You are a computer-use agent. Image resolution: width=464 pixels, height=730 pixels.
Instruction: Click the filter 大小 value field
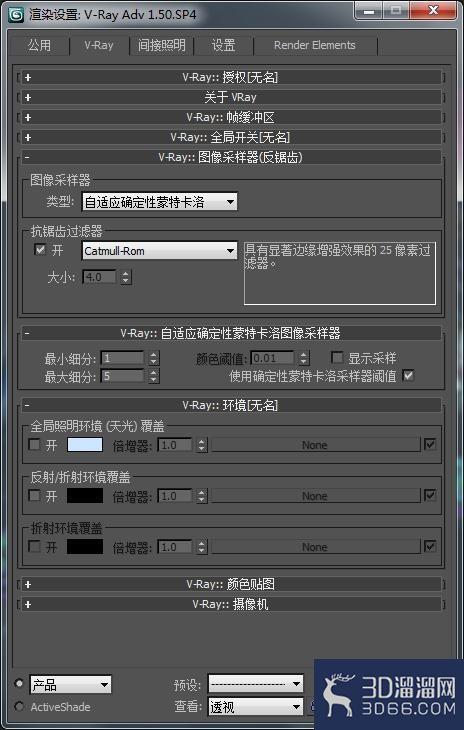100,277
